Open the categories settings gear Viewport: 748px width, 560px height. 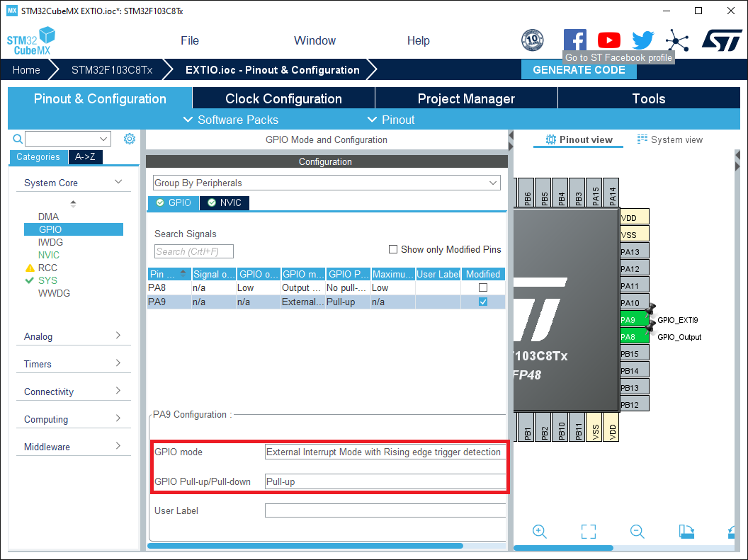(130, 139)
